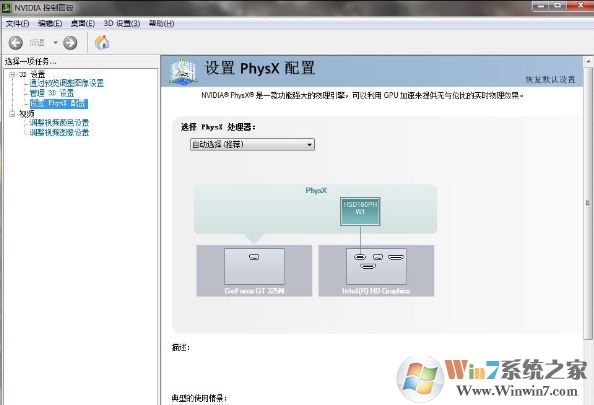Open the 编辑(E) menu
The image size is (594, 405).
(x=50, y=23)
